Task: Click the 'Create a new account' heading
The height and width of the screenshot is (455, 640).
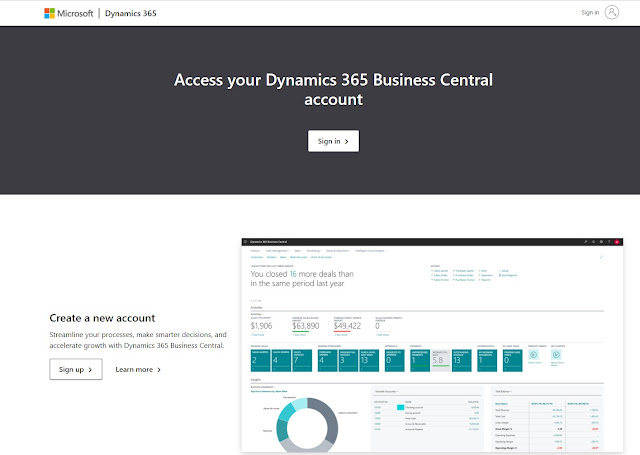Action: (x=102, y=318)
